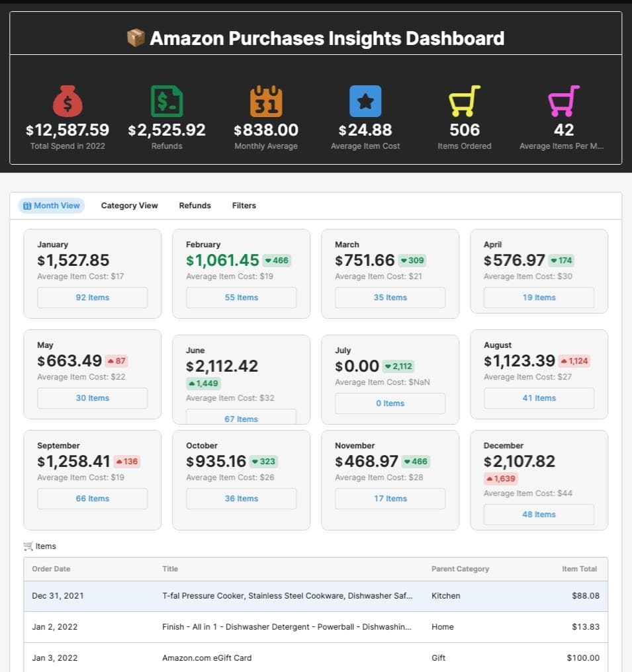Select the T-fal Pressure Cooker table row
The height and width of the screenshot is (672, 632).
[x=316, y=596]
